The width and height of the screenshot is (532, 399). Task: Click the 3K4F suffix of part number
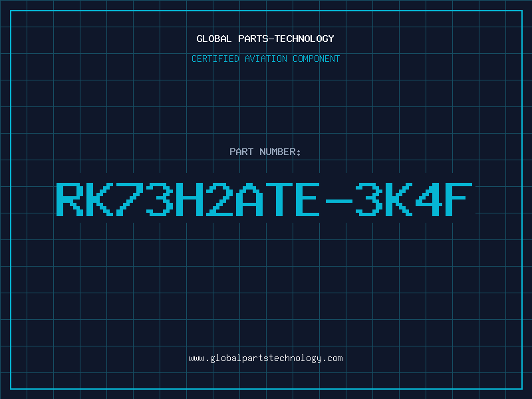tap(414, 199)
